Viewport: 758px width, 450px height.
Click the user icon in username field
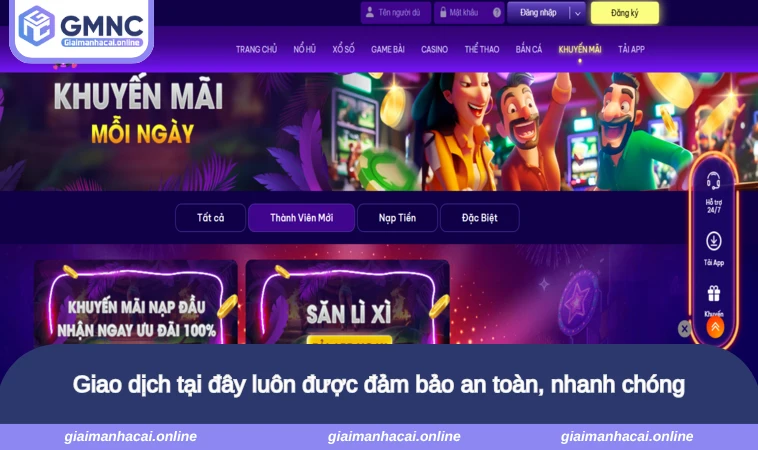(369, 12)
